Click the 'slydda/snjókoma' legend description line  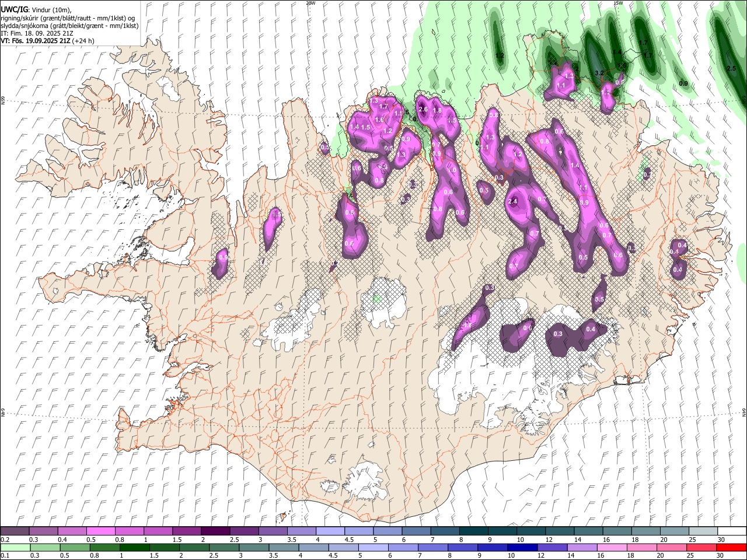point(69,26)
